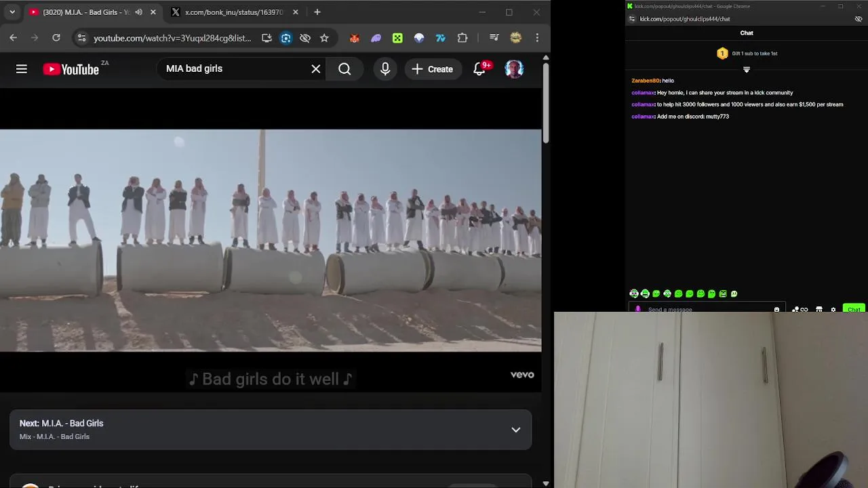Go forward in the YouTube window

point(35,38)
